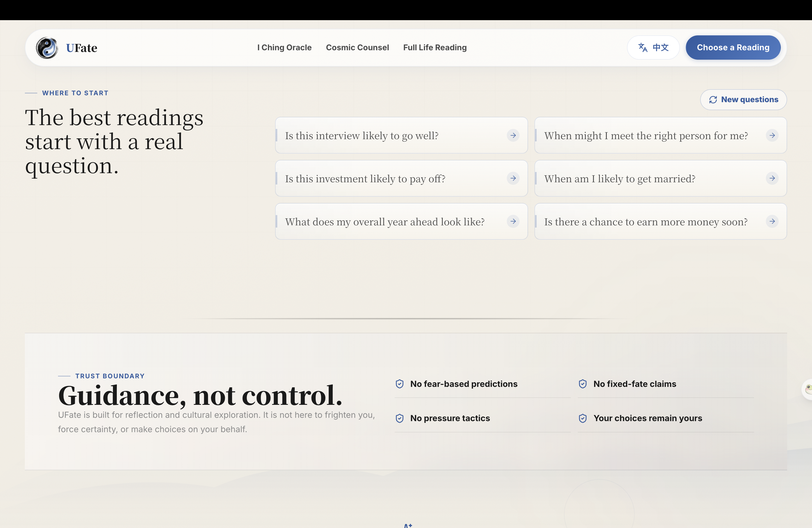Screen dimensions: 812x528
Task: Click the translate icon beside 中文
Action: pos(643,47)
